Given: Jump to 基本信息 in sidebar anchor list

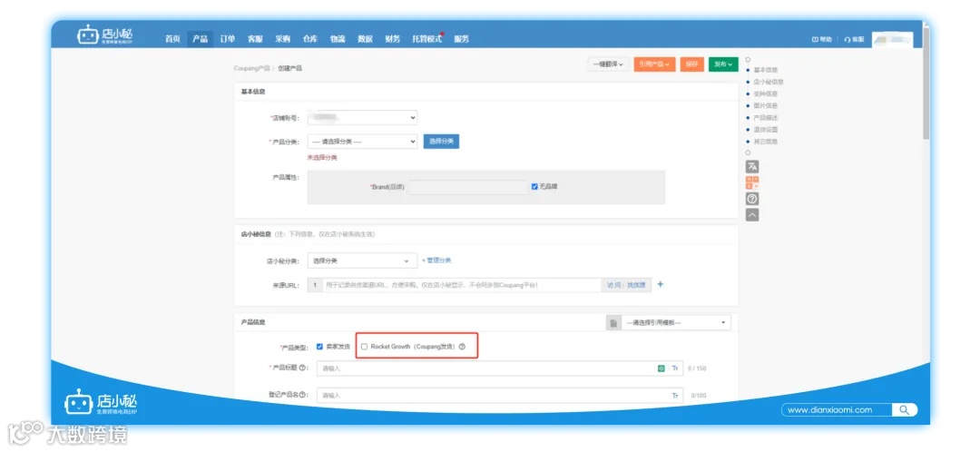Looking at the screenshot, I should click(x=766, y=70).
